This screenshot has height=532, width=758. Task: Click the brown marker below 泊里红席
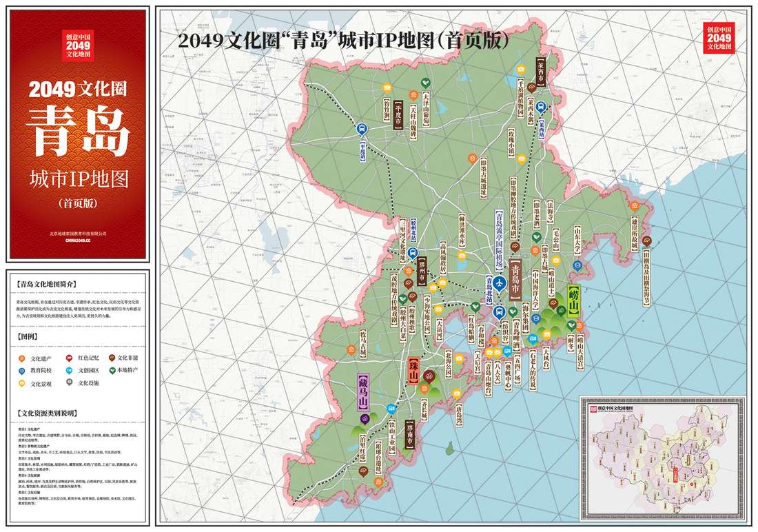click(363, 472)
